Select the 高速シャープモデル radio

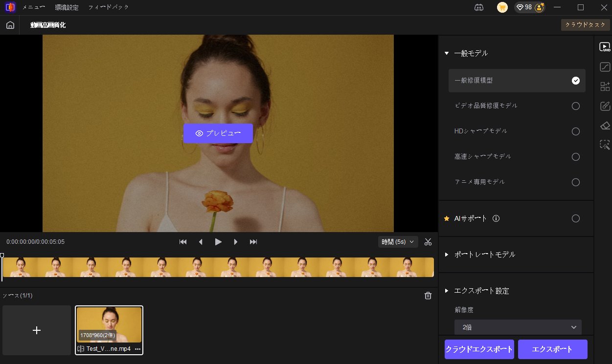point(576,157)
